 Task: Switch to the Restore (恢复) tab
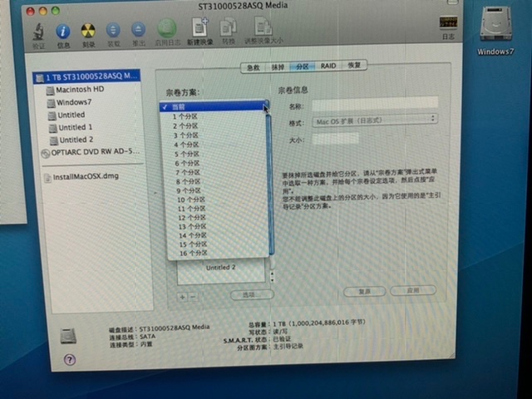(354, 65)
